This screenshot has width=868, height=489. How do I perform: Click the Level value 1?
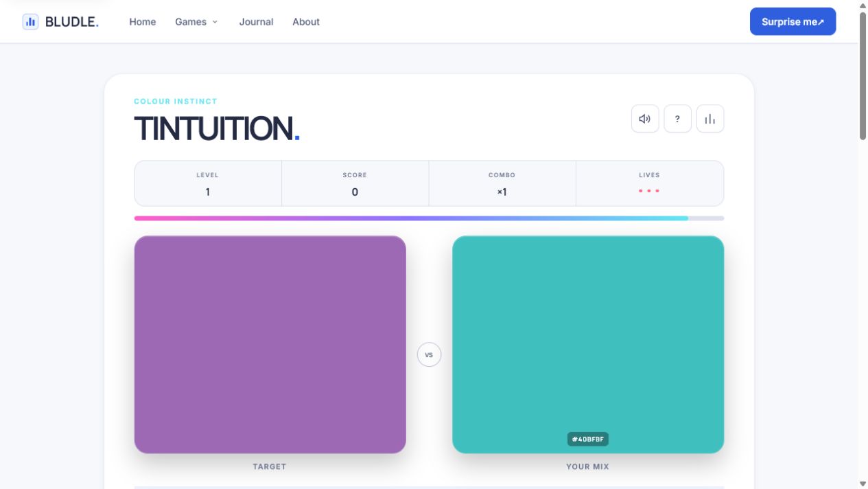click(x=208, y=192)
